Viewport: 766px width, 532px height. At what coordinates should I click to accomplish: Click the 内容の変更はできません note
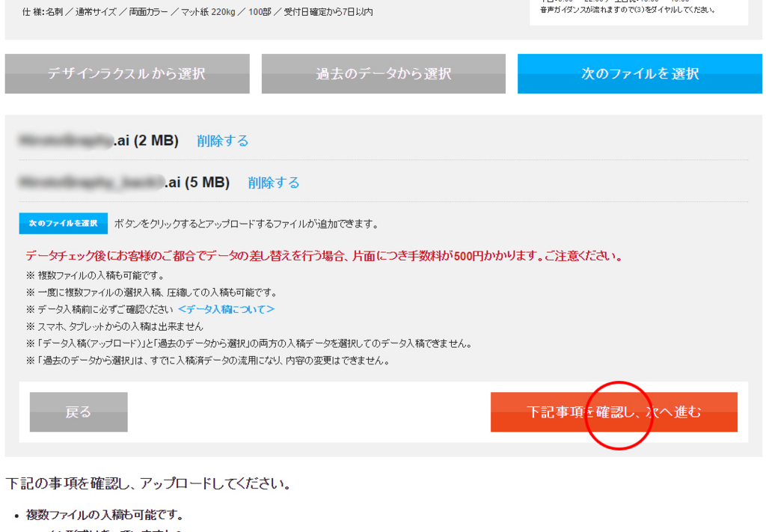(208, 361)
